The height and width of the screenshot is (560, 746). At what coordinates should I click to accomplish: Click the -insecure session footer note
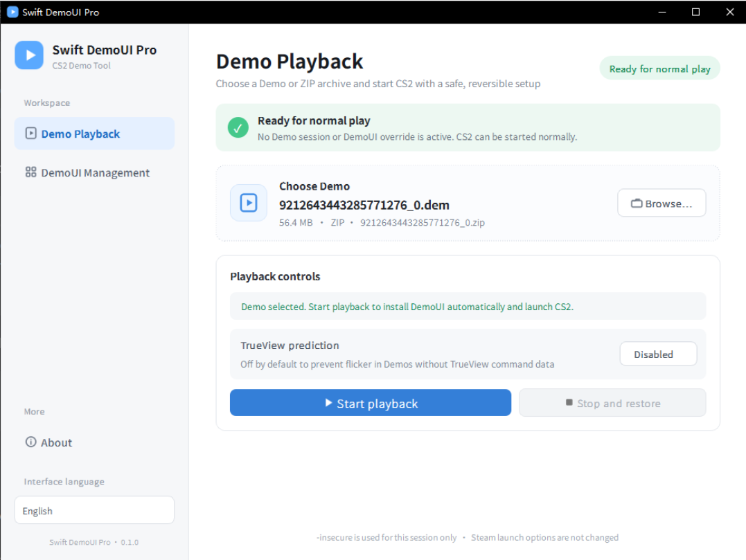[x=387, y=537]
